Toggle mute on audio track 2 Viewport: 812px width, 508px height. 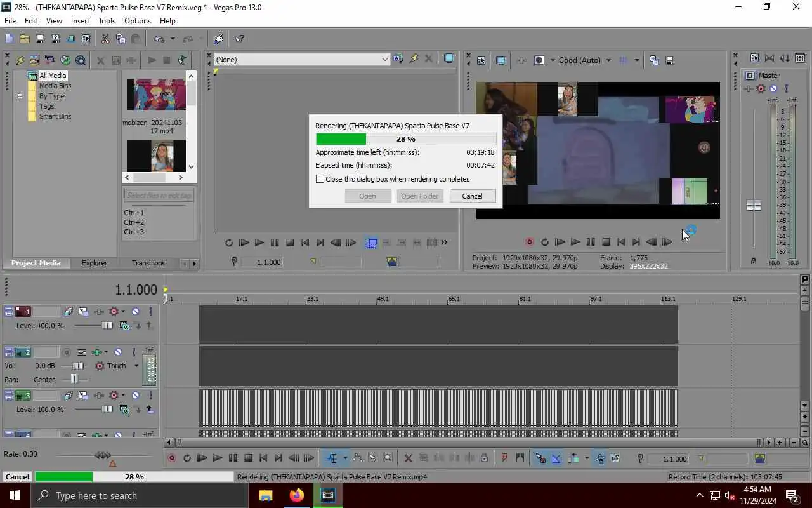[118, 352]
